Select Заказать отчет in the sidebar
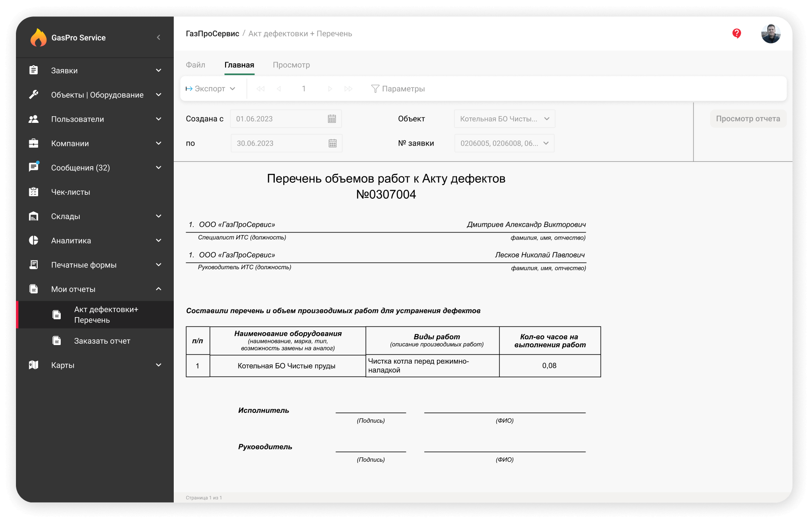Screen dimensions: 812x522 pyautogui.click(x=102, y=341)
